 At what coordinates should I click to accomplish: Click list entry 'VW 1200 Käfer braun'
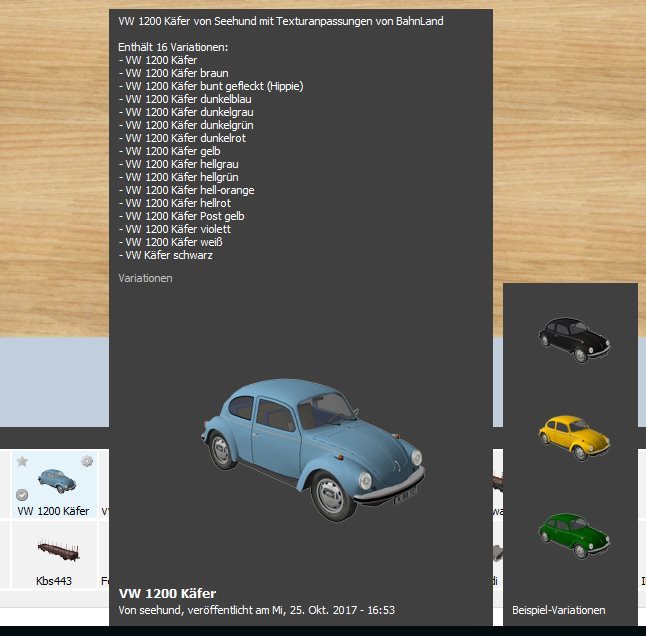(173, 73)
